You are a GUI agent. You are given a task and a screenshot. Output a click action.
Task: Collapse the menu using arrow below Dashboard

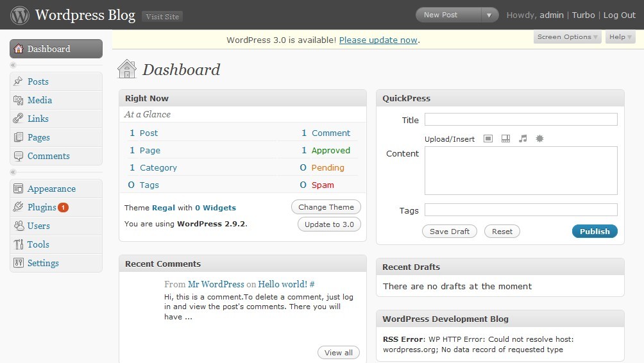coord(13,65)
